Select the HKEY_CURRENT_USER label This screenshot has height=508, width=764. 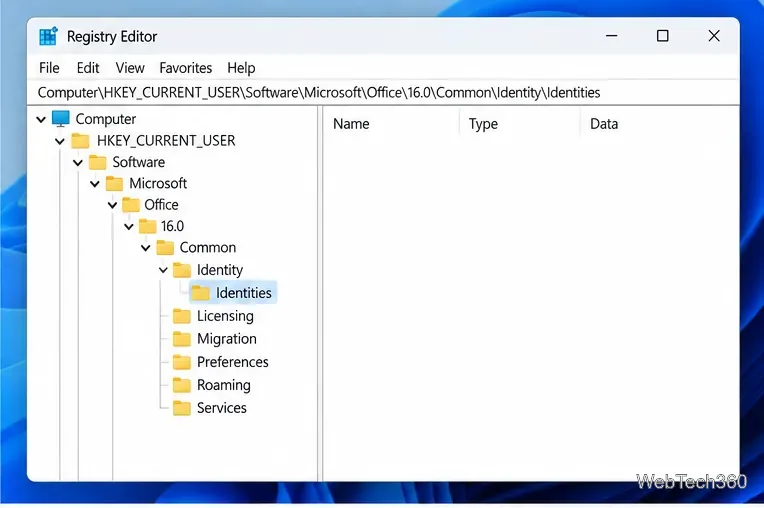coord(166,141)
